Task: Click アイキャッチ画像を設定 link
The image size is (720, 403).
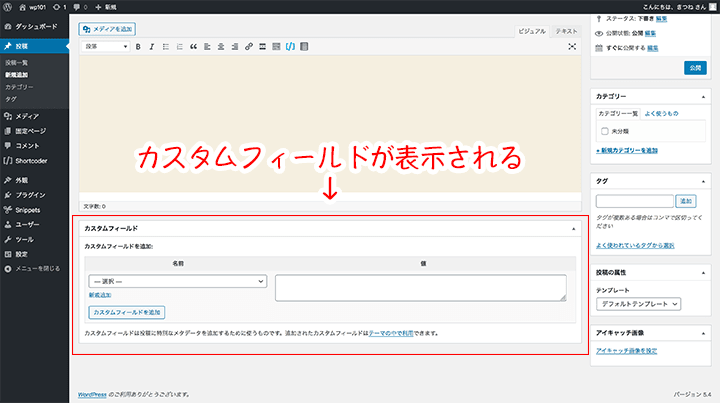Action: 626,351
